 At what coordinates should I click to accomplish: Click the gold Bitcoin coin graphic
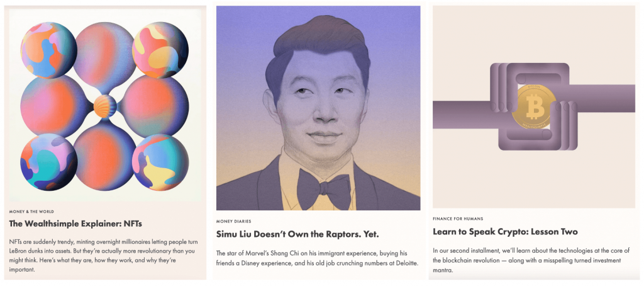pos(534,106)
